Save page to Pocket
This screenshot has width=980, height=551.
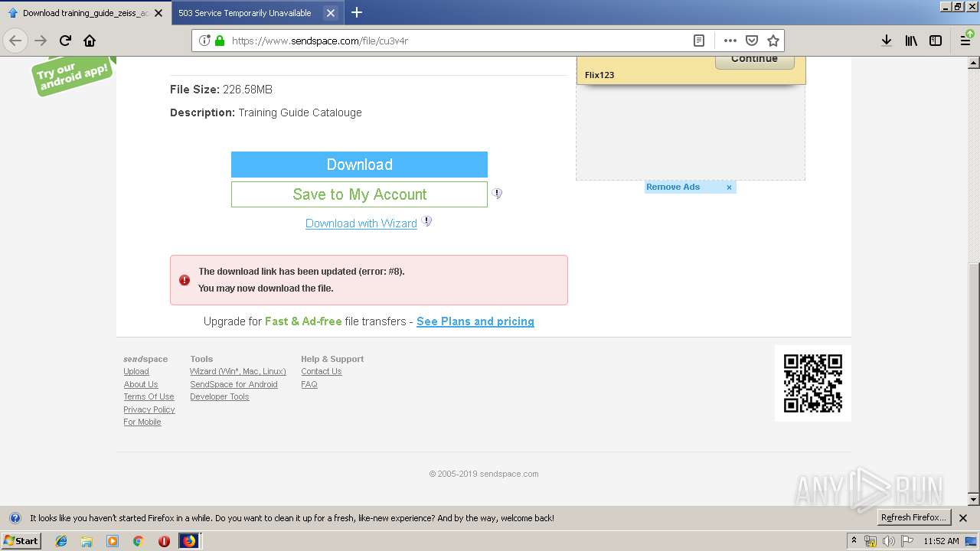(752, 41)
